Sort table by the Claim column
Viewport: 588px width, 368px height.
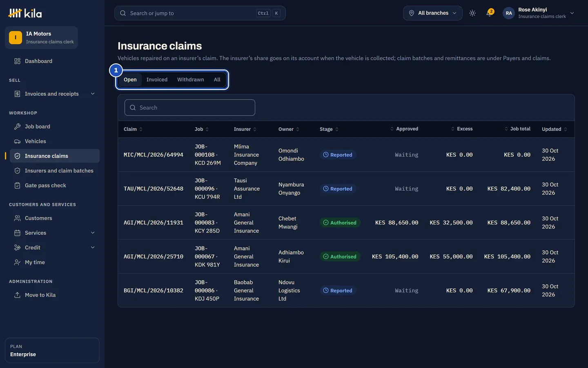[x=133, y=129]
